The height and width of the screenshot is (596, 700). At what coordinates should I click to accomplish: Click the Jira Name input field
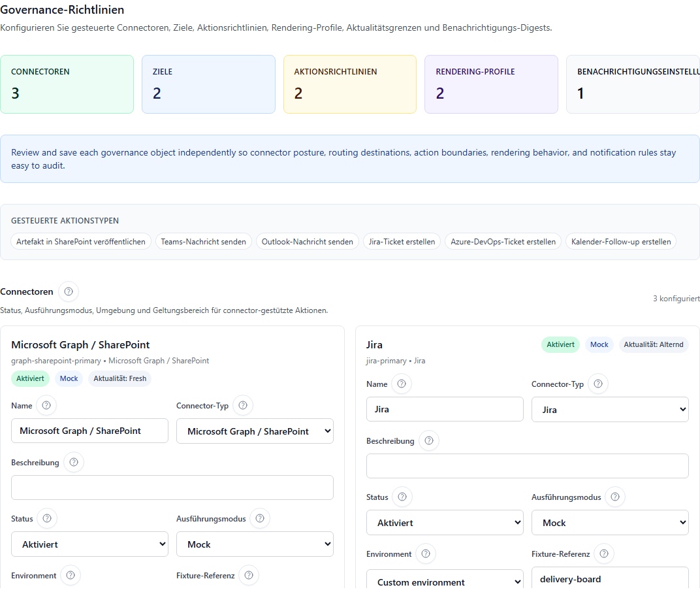(x=445, y=410)
